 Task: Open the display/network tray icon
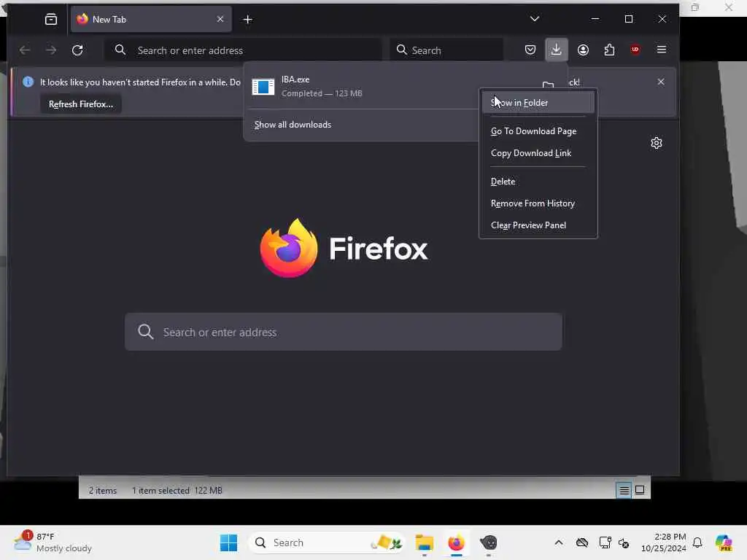coord(605,542)
